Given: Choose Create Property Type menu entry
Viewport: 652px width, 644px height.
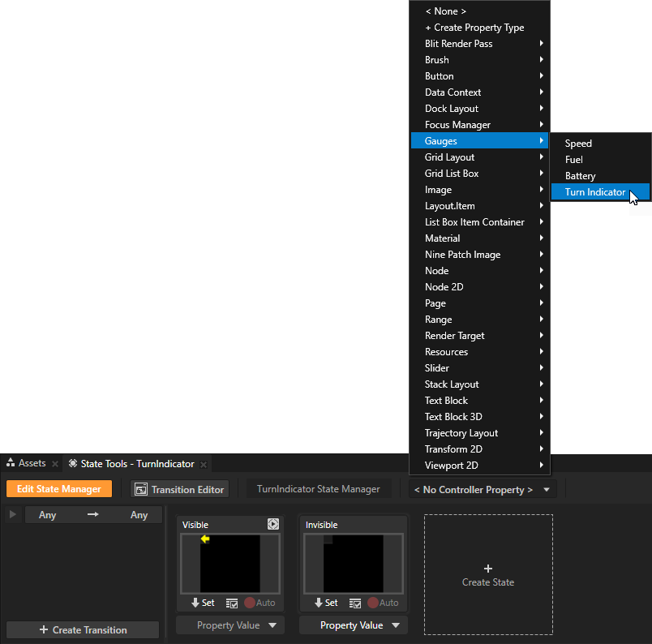Looking at the screenshot, I should pos(474,28).
